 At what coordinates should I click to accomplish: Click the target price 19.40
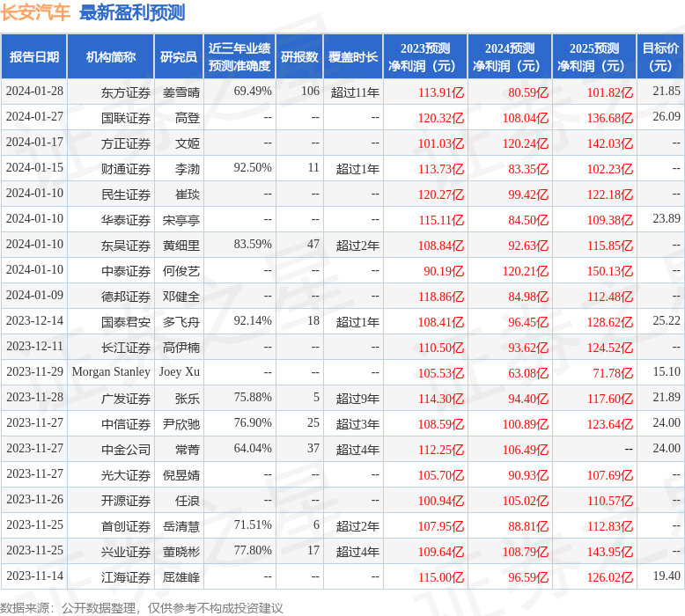click(x=667, y=576)
